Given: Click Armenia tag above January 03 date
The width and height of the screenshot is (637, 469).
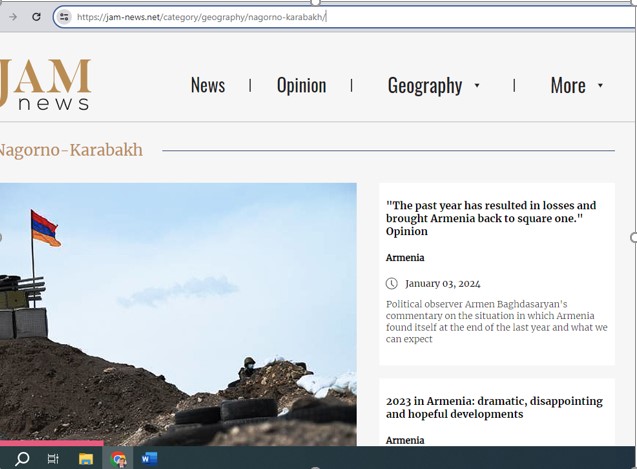Looking at the screenshot, I should click(x=405, y=258).
